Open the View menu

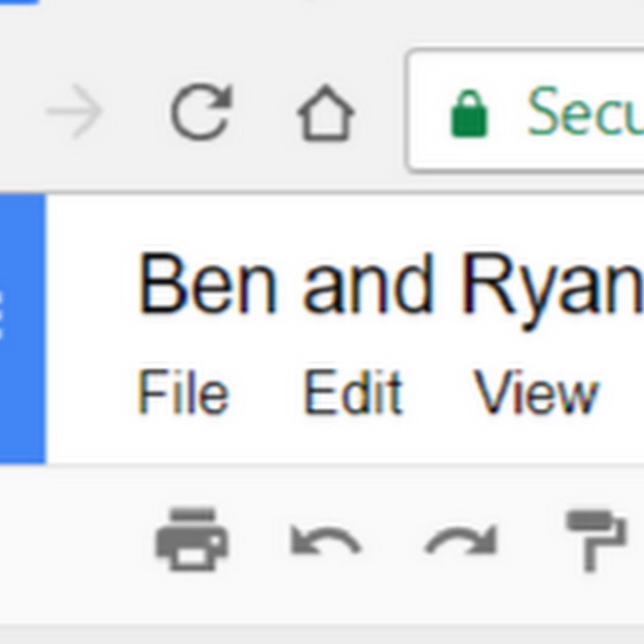coord(535,393)
